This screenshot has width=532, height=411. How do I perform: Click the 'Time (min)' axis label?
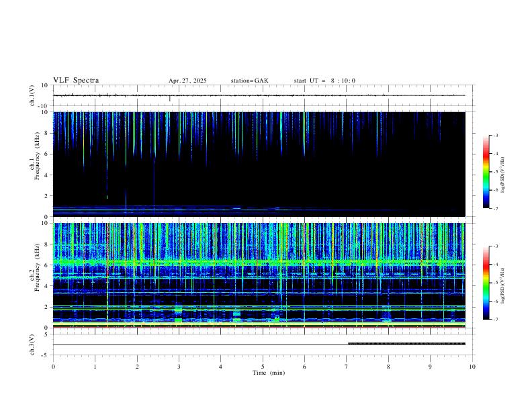269,373
